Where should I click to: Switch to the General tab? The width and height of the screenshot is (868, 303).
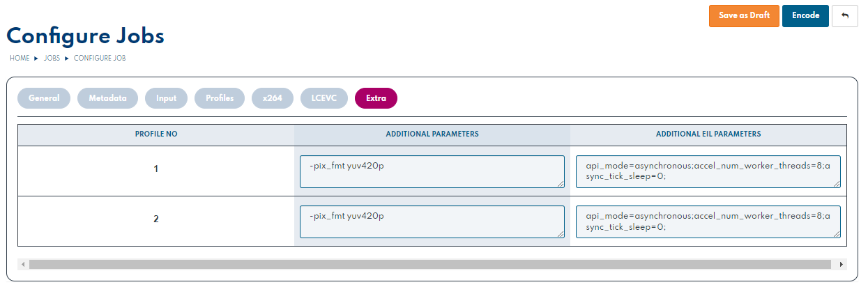(44, 98)
